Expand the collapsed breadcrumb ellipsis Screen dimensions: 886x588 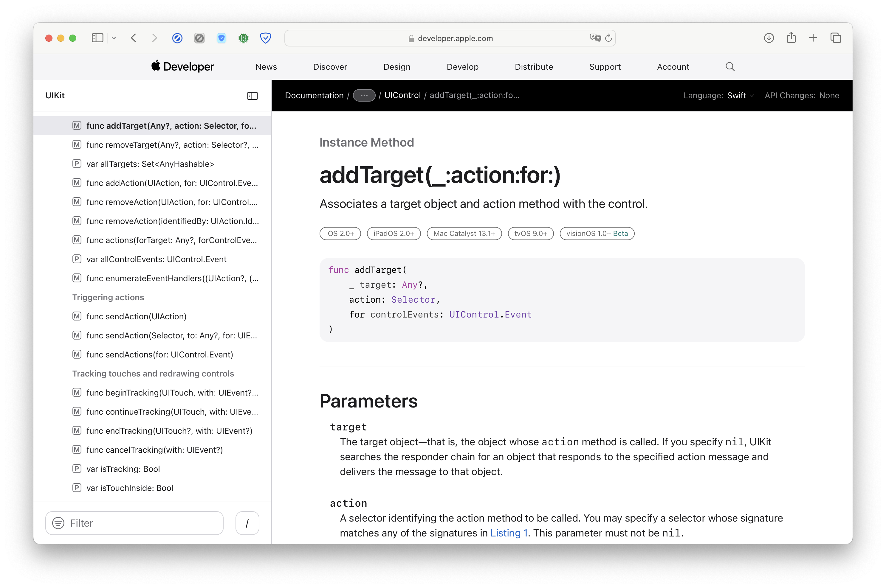pos(364,96)
